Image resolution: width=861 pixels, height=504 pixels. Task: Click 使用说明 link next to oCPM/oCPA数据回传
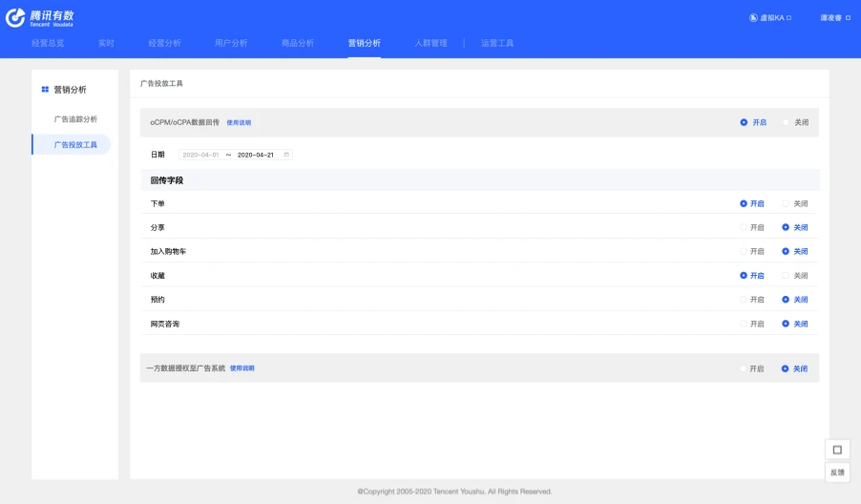coord(240,123)
